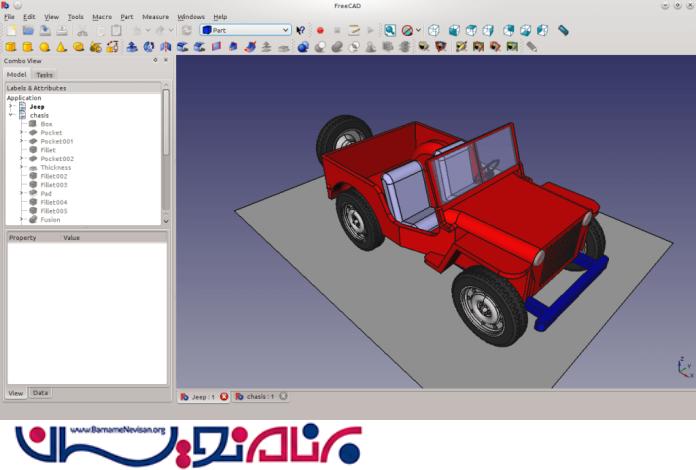Click the What's This help icon

300,31
